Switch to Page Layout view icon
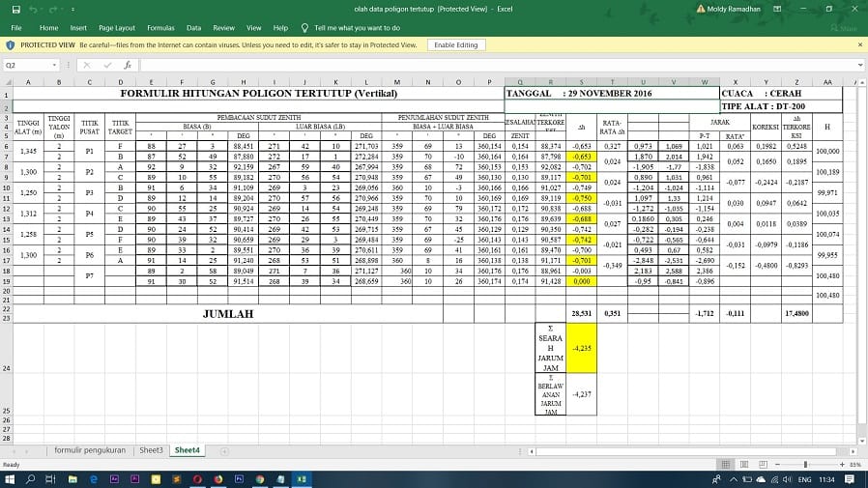868x488 pixels. (x=744, y=464)
